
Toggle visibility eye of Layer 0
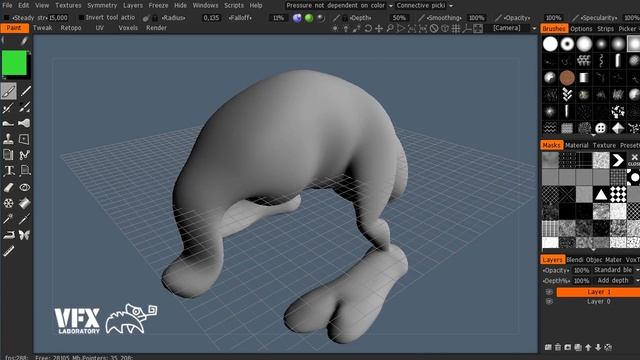tap(549, 302)
